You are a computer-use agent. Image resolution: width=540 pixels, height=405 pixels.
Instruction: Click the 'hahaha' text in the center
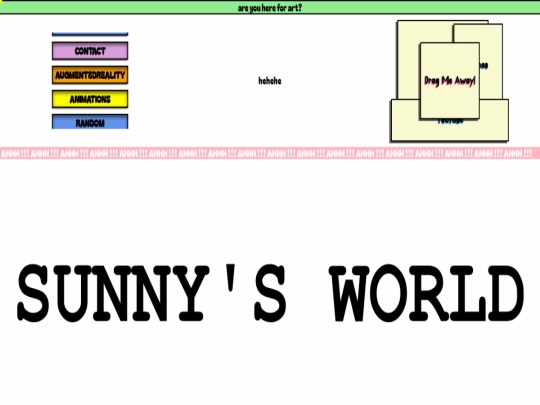tap(270, 81)
